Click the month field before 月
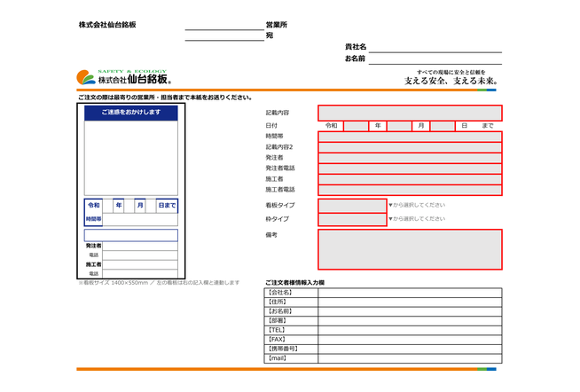Viewport: 580px width, 392px height. click(399, 126)
